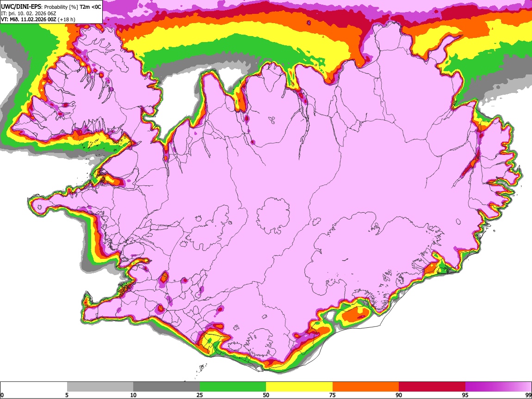
Task: Click legend tick label '0'
Action: click(2, 395)
